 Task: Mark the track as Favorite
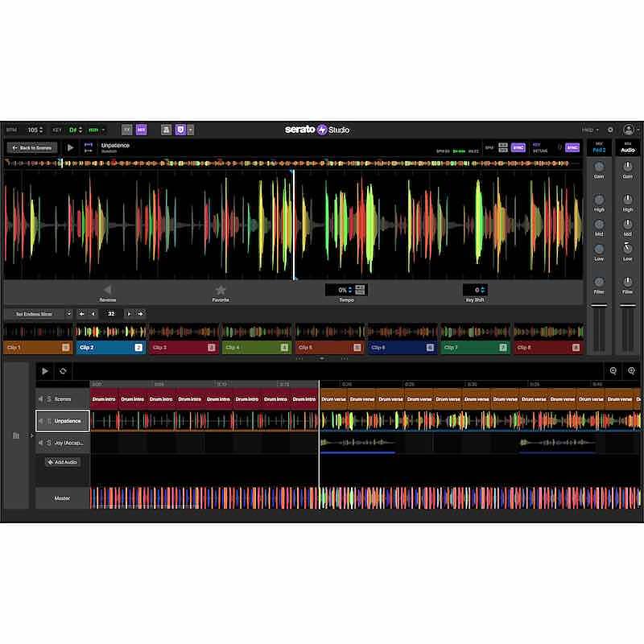tap(221, 288)
